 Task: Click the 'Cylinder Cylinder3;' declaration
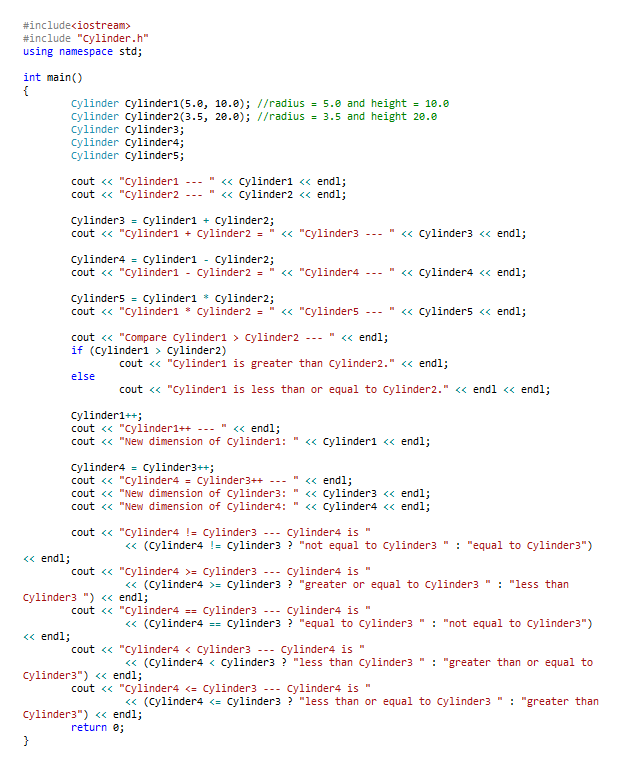[x=127, y=129]
